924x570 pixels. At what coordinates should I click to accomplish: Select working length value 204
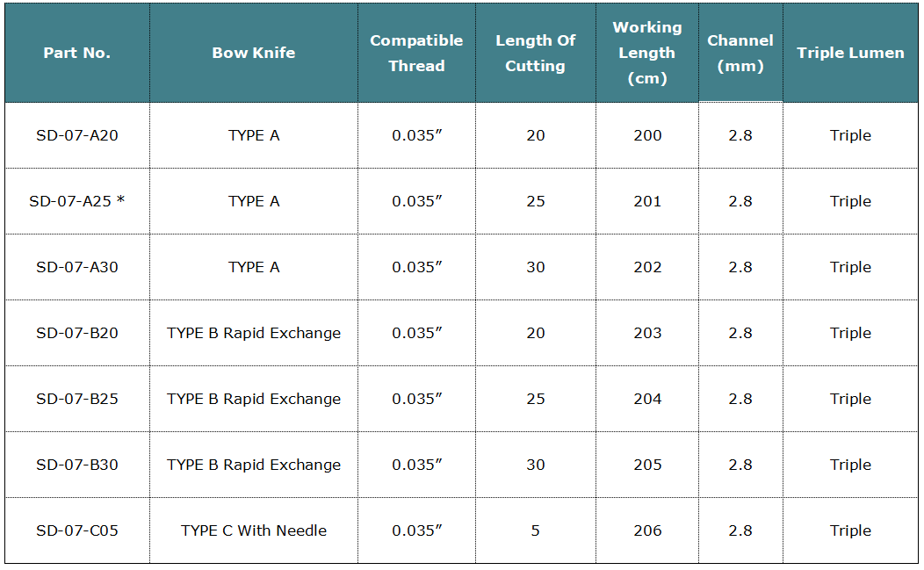pyautogui.click(x=647, y=399)
